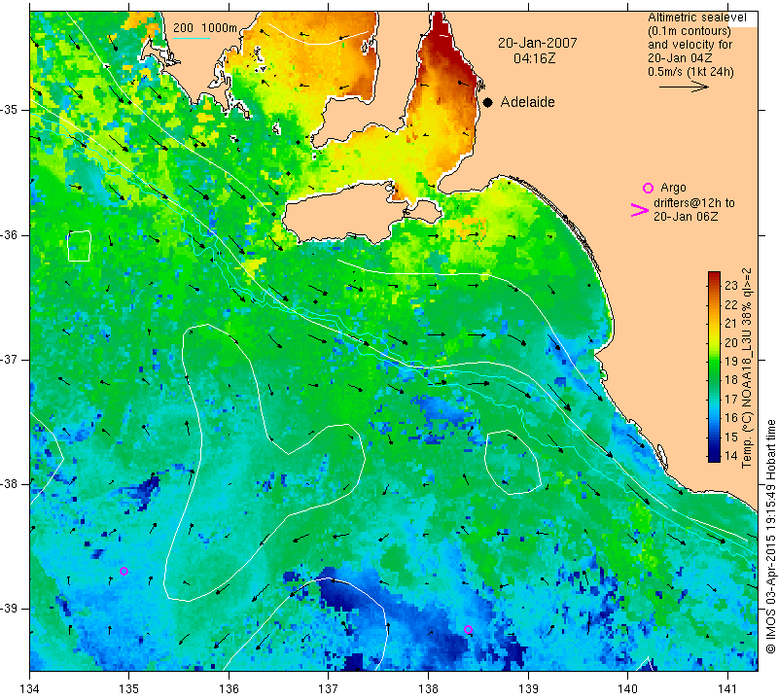
Task: Select the Argo float circle near 138.4E 39.2S
Action: click(468, 630)
